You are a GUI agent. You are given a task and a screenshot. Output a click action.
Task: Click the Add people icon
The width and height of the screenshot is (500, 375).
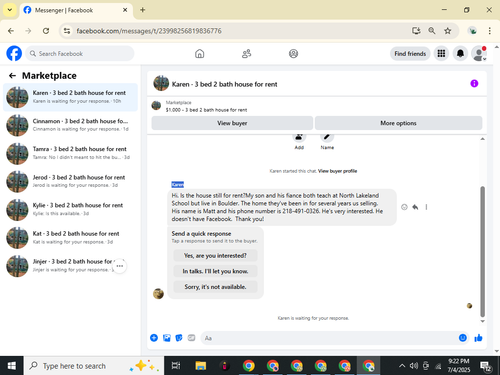tap(299, 137)
